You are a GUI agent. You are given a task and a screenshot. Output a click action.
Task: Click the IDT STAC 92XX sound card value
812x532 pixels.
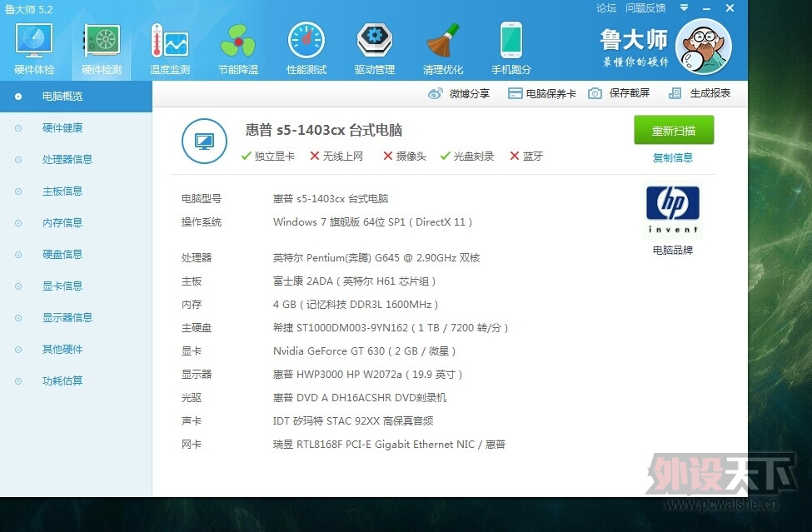pos(353,420)
